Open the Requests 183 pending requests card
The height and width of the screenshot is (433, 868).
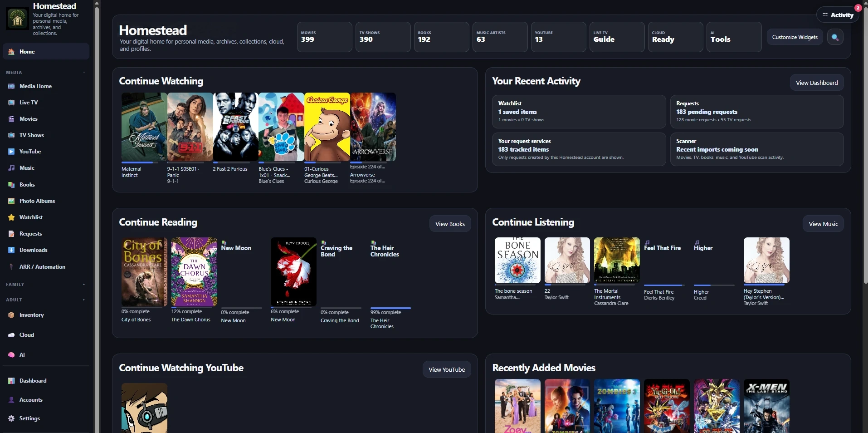[x=757, y=112]
